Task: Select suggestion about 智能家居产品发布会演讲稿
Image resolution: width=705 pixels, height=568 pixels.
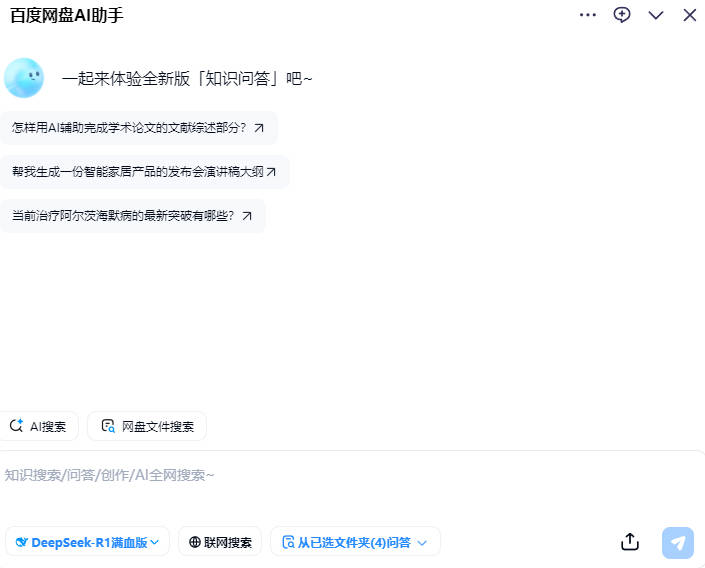Action: tap(144, 172)
